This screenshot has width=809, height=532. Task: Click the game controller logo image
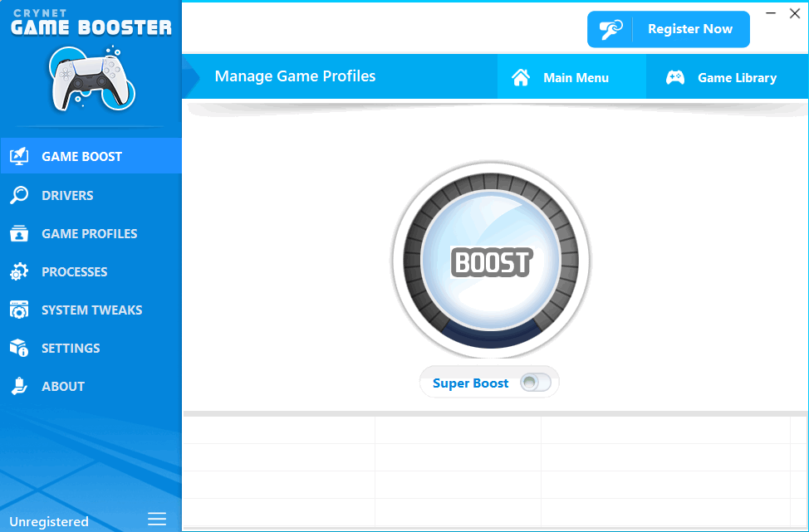[91, 79]
